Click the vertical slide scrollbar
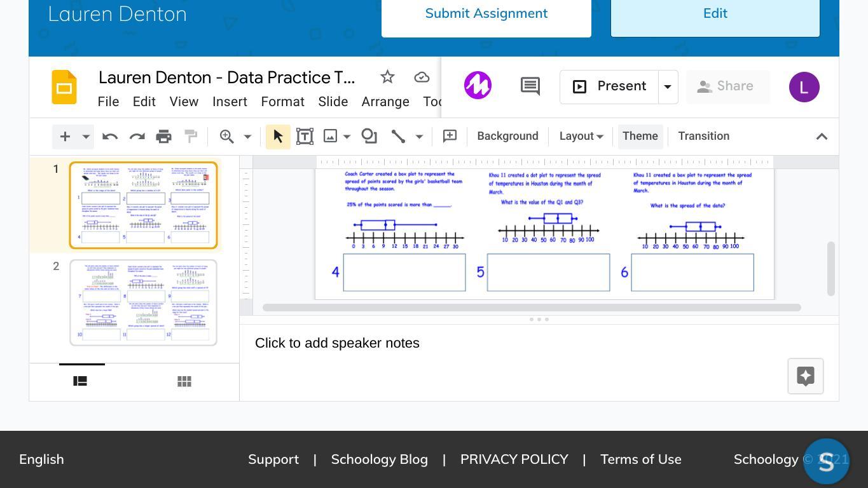Screen dimensions: 868x488 830,268
